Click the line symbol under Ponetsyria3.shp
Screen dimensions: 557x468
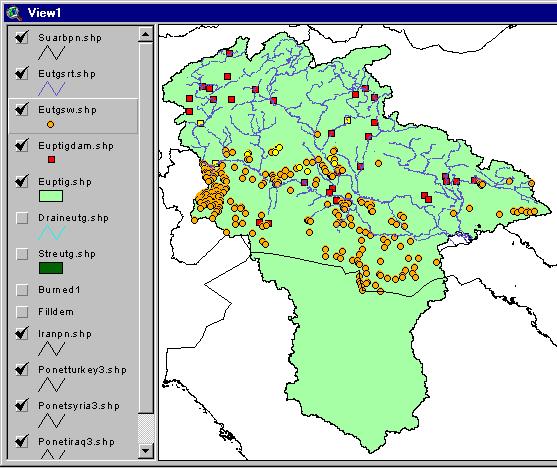[52, 421]
